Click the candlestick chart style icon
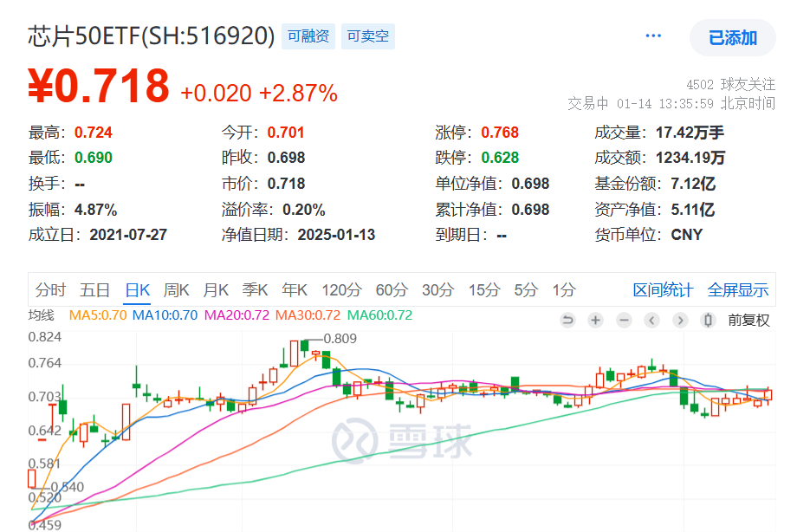The width and height of the screenshot is (797, 532). point(708,320)
